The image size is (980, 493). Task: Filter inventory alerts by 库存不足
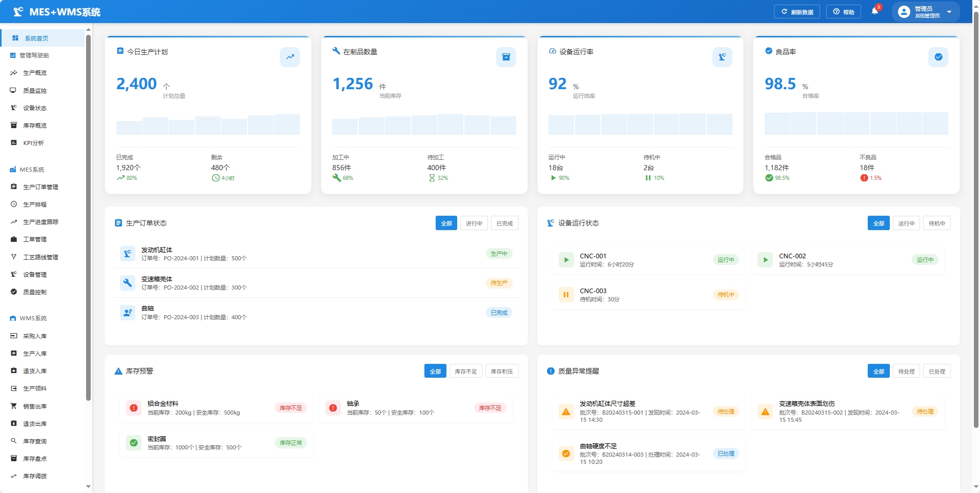[x=465, y=372]
